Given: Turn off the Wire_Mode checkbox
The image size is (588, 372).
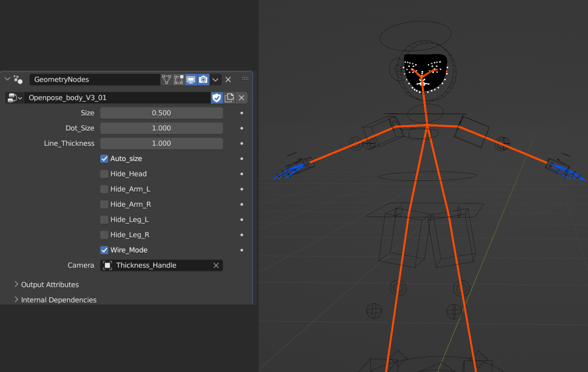Looking at the screenshot, I should pos(104,250).
